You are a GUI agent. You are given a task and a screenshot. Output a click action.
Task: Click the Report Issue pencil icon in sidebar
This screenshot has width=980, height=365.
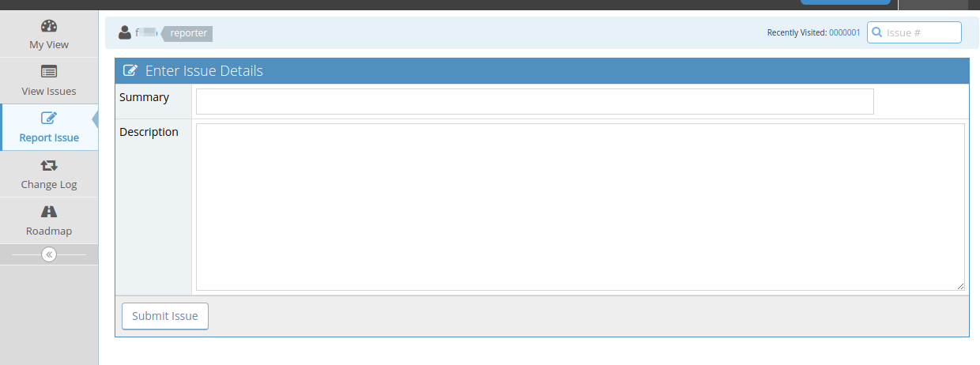[49, 118]
